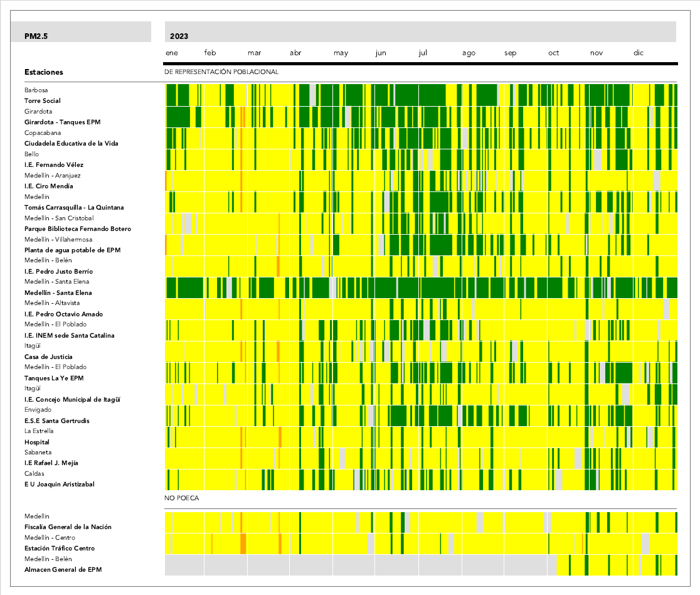
Task: Select the 2023 year header
Action: pyautogui.click(x=179, y=36)
